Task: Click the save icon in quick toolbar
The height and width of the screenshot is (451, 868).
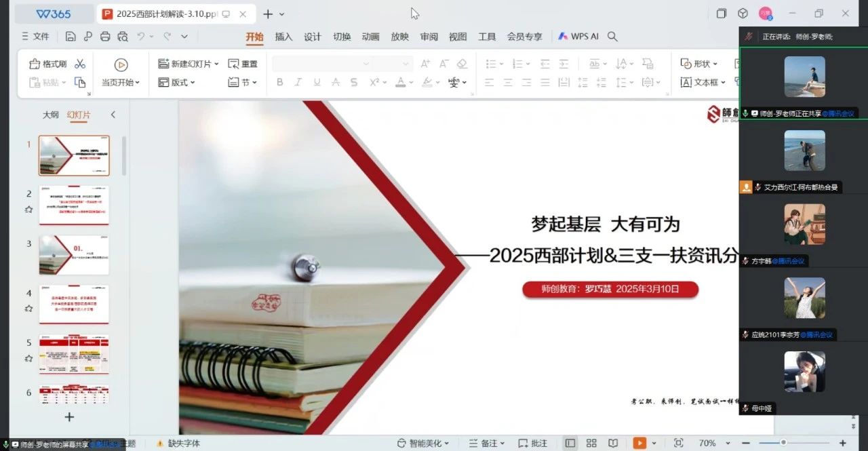Action: coord(70,37)
